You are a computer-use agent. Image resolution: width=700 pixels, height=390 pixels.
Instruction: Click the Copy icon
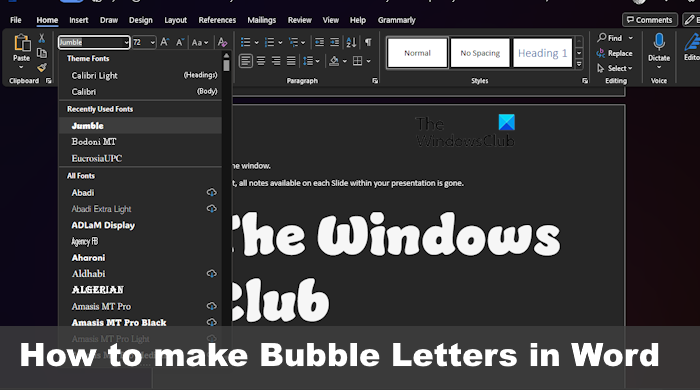point(42,53)
